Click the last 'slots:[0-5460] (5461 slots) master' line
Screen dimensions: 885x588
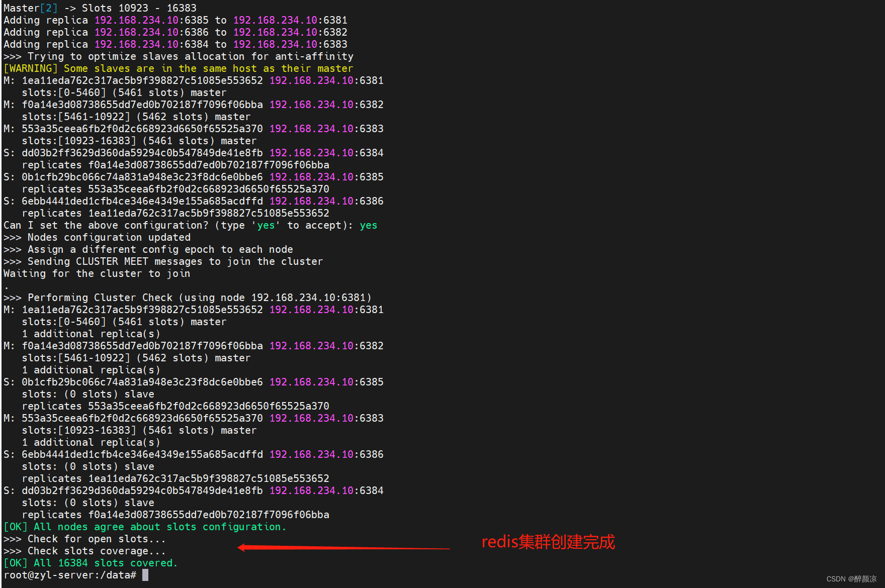coord(124,322)
